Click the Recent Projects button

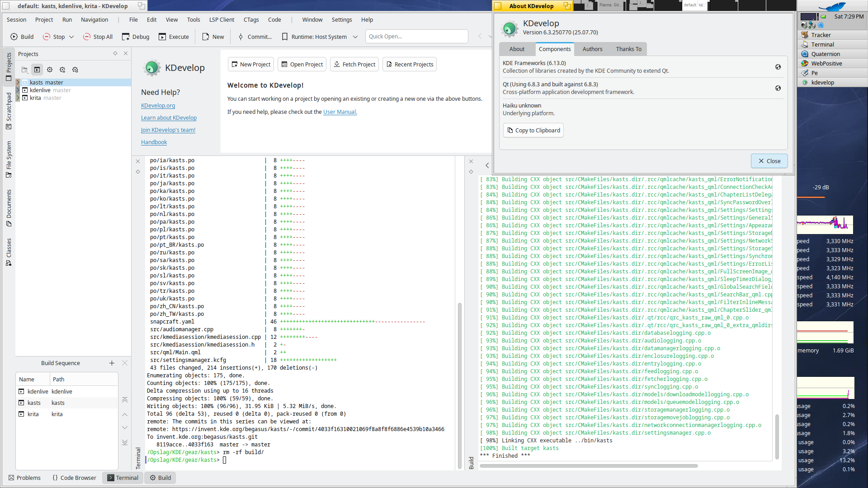409,64
